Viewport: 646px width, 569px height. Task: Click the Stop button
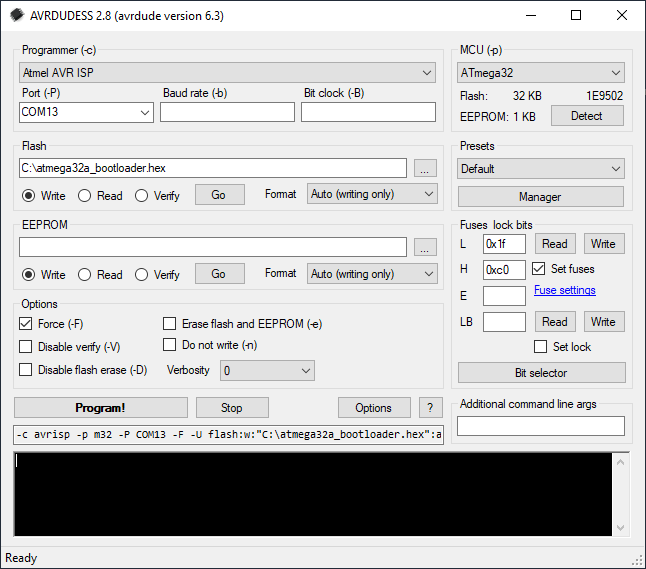232,407
